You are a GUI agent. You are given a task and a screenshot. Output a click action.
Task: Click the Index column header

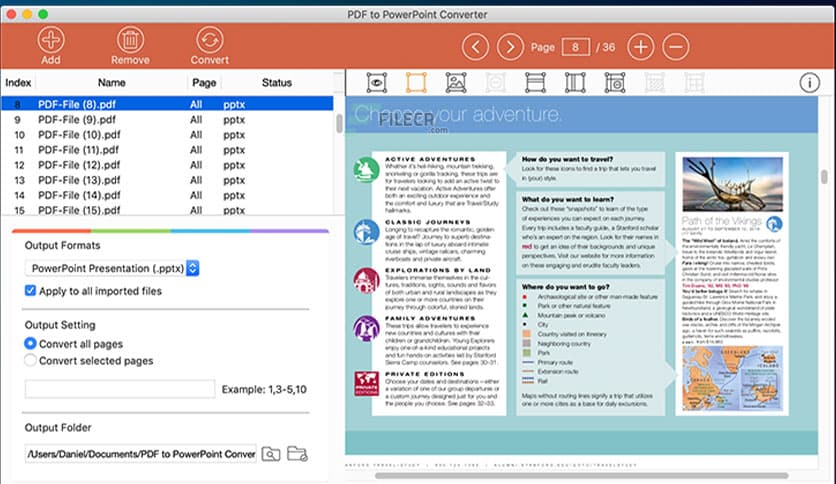18,83
